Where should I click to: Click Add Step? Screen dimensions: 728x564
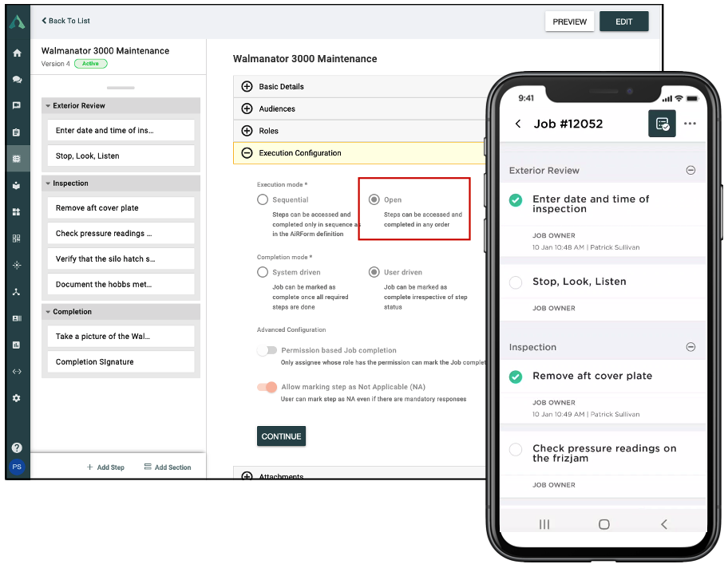click(105, 467)
